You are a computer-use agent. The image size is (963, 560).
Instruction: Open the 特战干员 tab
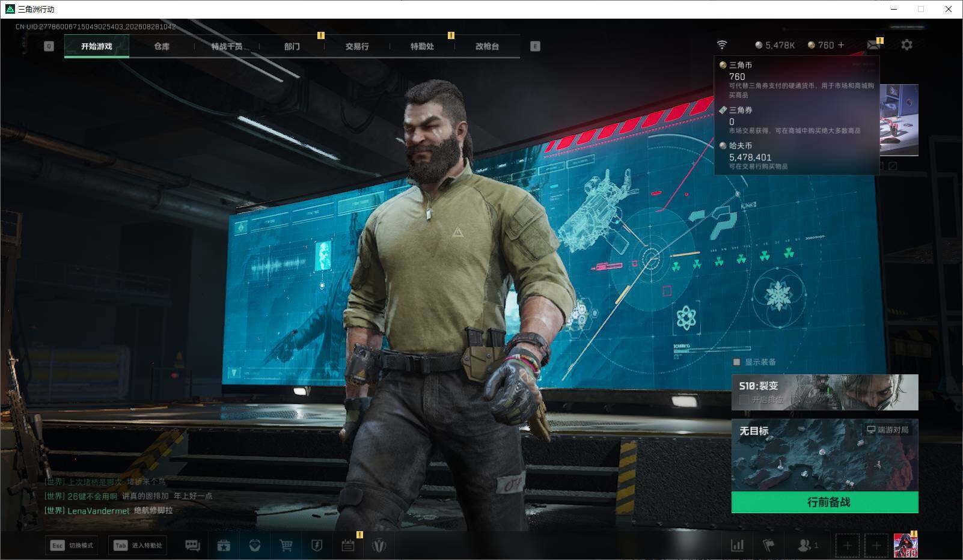[227, 46]
